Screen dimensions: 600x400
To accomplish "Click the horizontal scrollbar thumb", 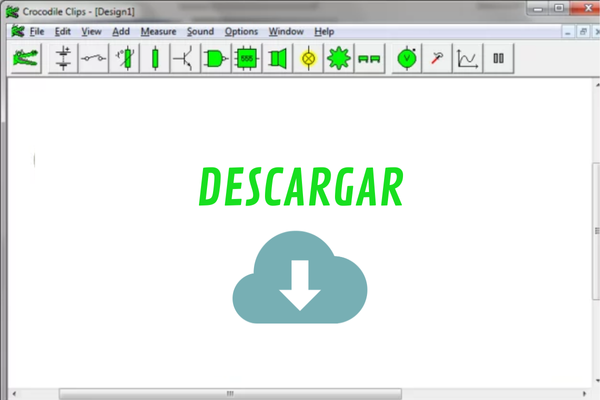I will tap(230, 393).
